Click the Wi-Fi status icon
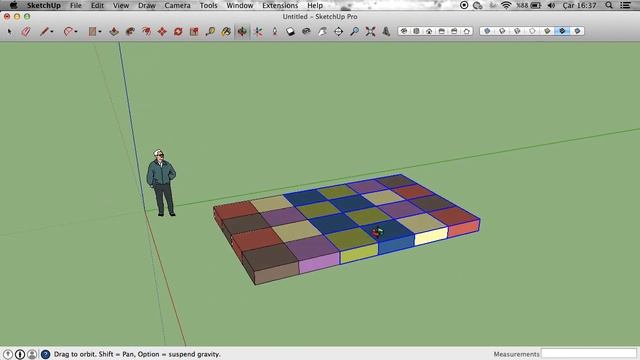This screenshot has width=640, height=360. click(506, 5)
